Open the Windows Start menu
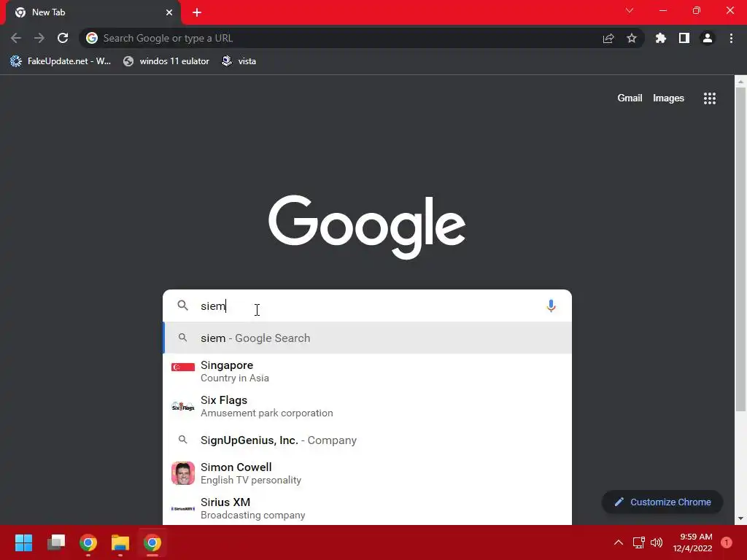The height and width of the screenshot is (560, 747). [23, 542]
